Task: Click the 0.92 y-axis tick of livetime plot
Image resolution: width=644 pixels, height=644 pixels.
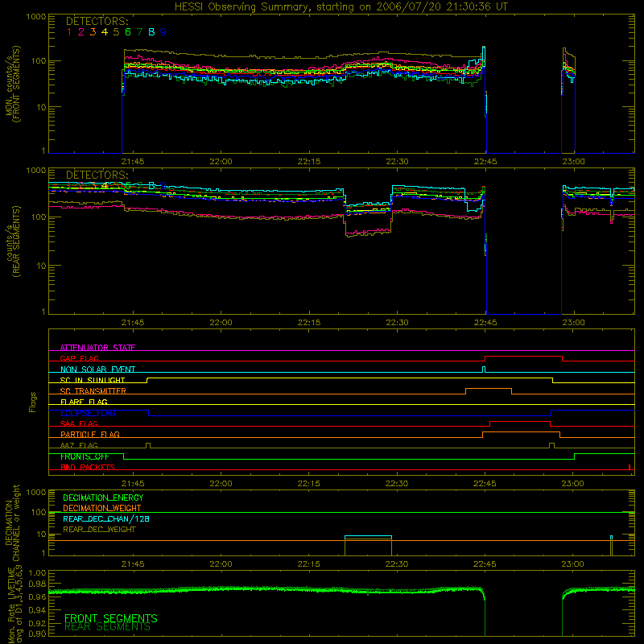Action: click(x=38, y=622)
